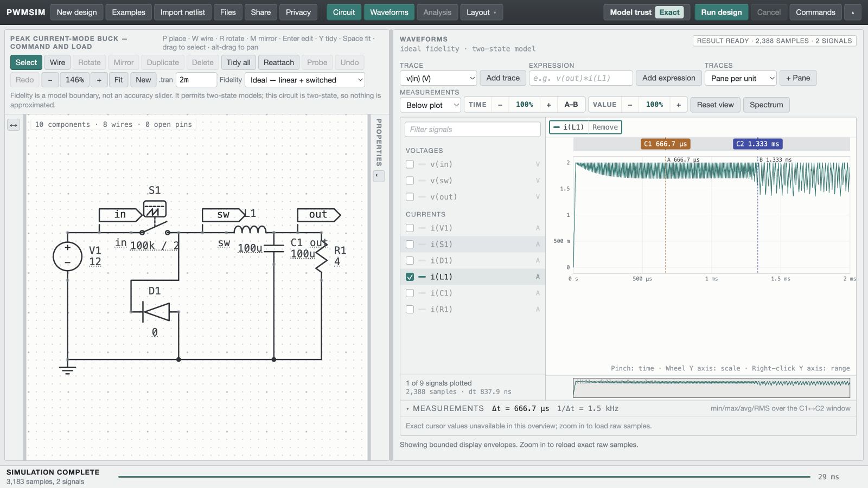The image size is (868, 488).
Task: Click the 'in' net label flag
Action: pos(120,215)
